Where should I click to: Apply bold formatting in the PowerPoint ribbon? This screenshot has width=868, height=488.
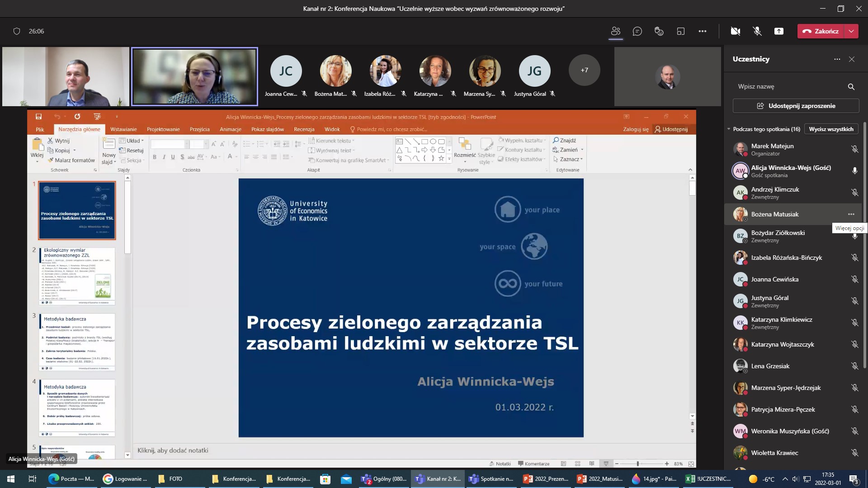(x=154, y=157)
